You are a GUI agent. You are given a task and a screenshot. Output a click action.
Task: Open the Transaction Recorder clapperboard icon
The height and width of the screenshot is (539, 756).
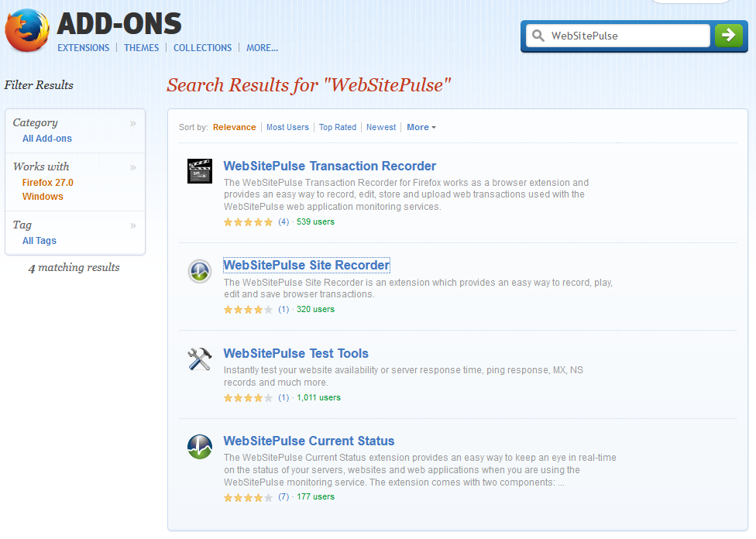pos(200,170)
